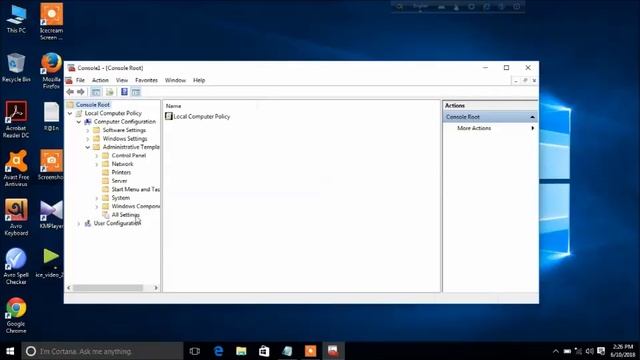Collapse Administrative Templates node
Image resolution: width=640 pixels, height=360 pixels.
[x=88, y=147]
